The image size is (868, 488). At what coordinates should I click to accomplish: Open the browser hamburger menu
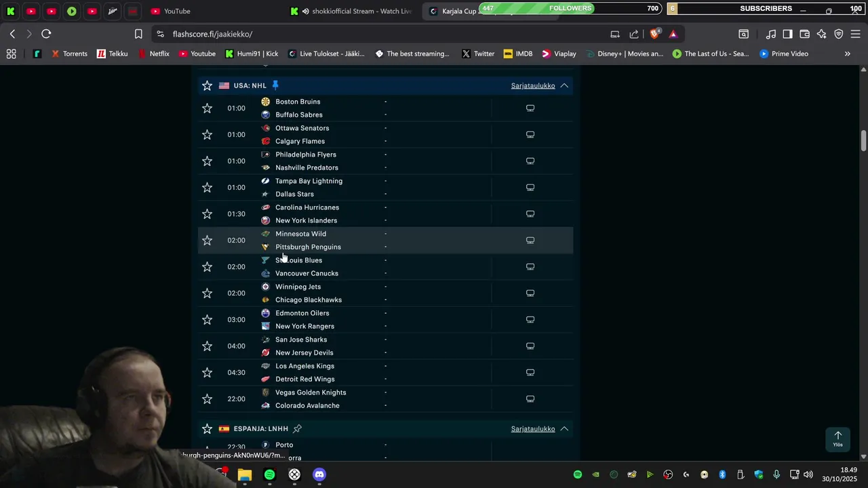(855, 34)
